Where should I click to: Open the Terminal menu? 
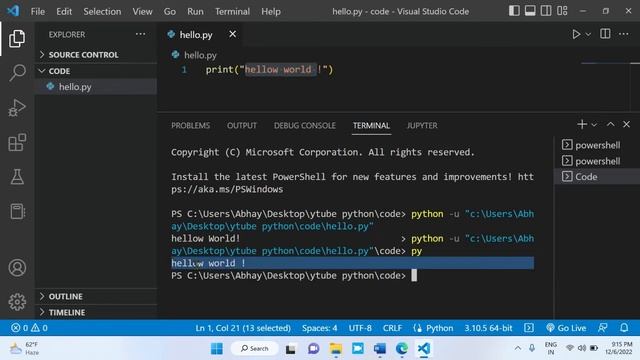pos(232,11)
